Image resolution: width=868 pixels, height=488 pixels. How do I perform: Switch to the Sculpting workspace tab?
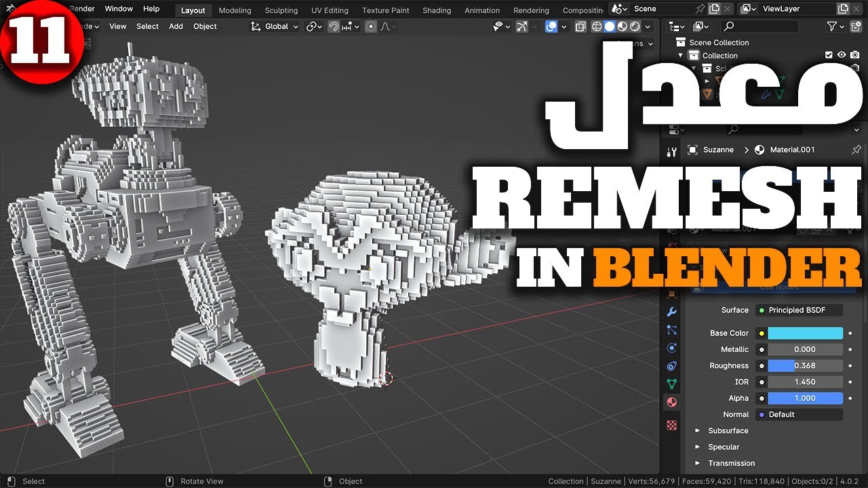point(281,10)
